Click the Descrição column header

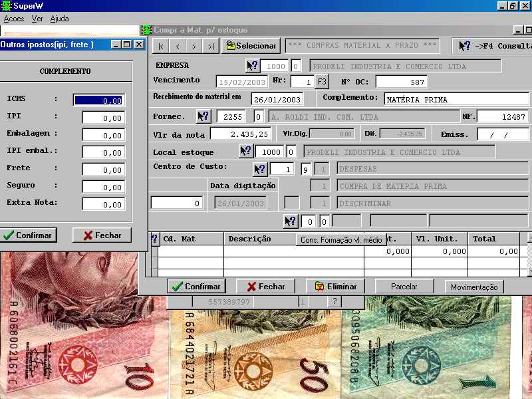(x=261, y=239)
